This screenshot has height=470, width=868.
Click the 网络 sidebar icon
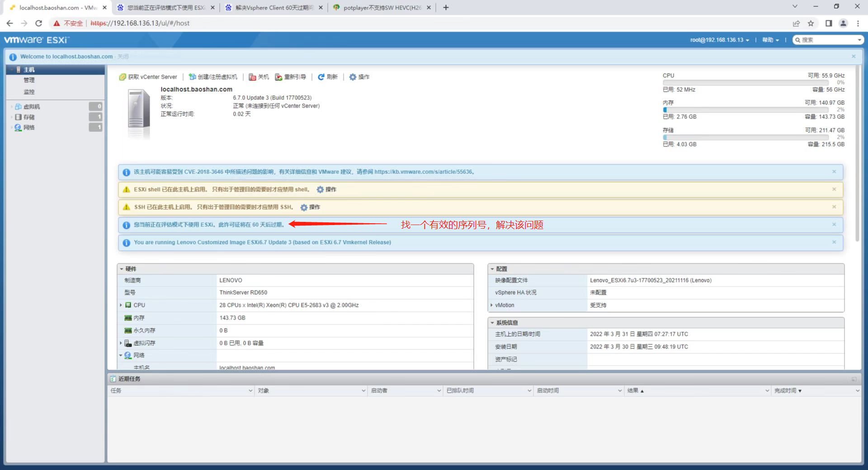click(18, 127)
